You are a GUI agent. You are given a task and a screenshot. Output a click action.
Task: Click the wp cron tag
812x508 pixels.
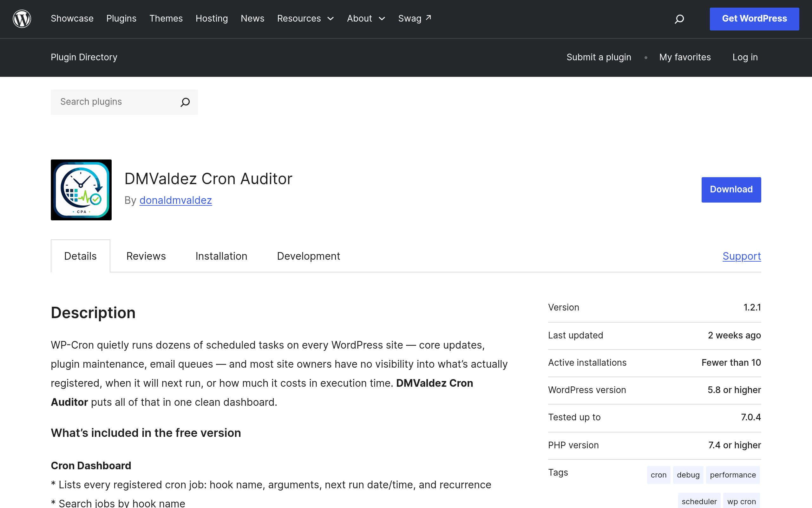742,501
